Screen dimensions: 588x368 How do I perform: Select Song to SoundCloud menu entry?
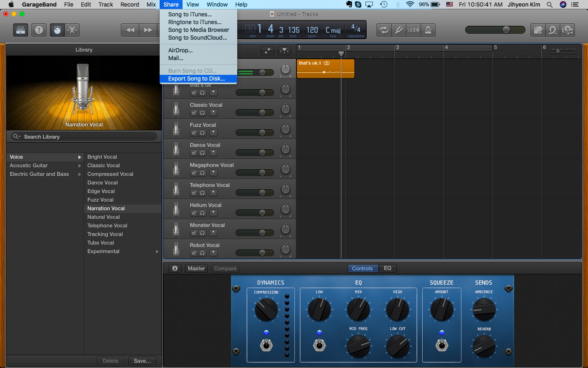[x=198, y=38]
